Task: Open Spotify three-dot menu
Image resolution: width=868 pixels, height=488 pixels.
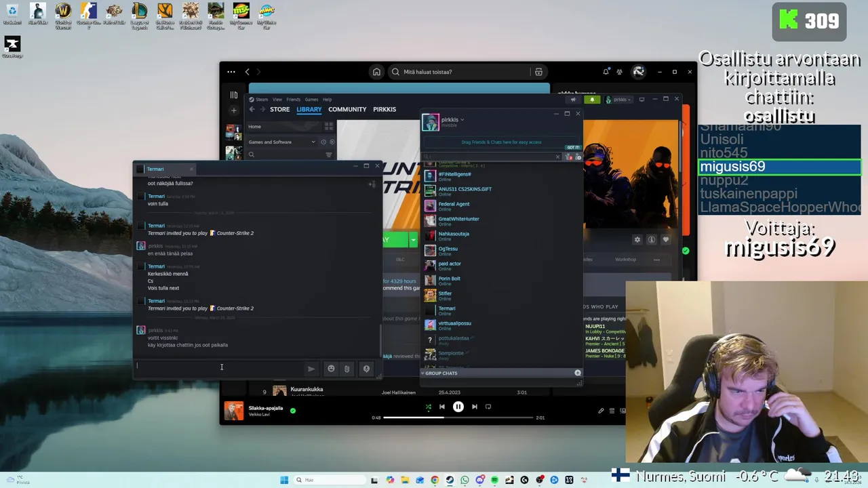Action: [231, 72]
